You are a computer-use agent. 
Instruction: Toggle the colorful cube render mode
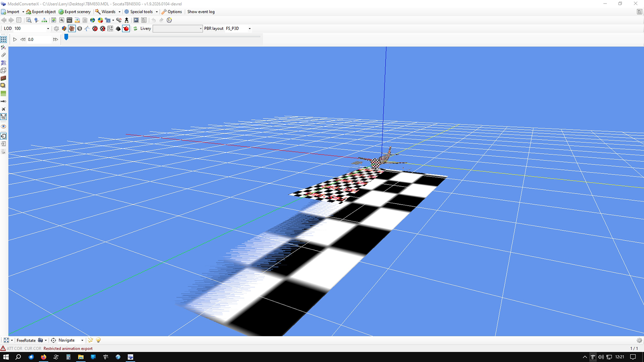64,29
